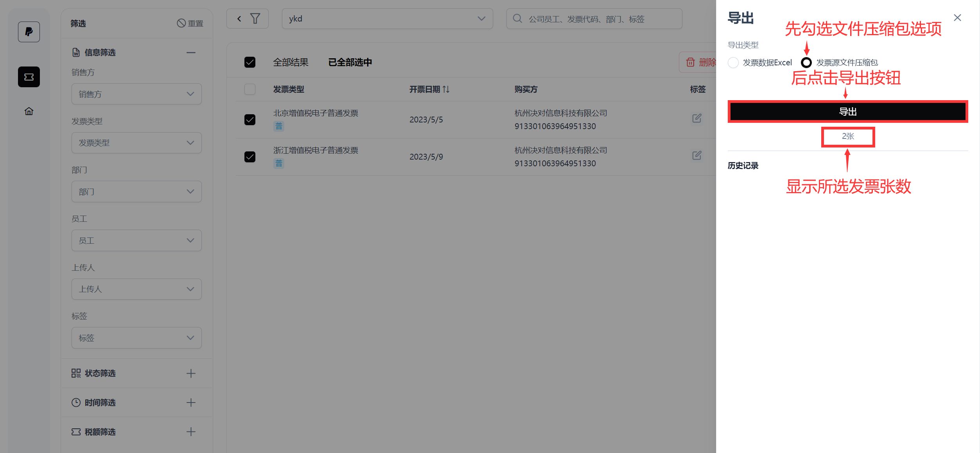Edit tag for the 北京增值税电子普通发票 row
Viewport: 980px width, 453px height.
(x=697, y=119)
